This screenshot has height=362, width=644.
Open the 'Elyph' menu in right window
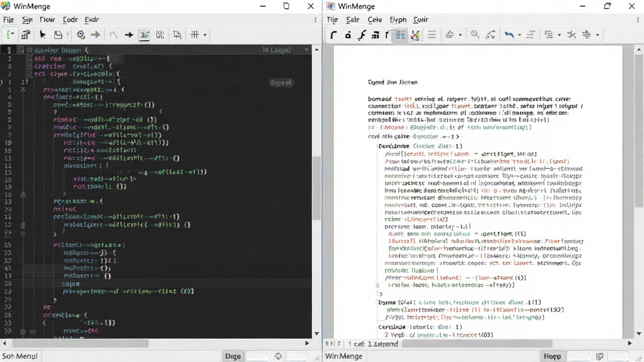(398, 19)
